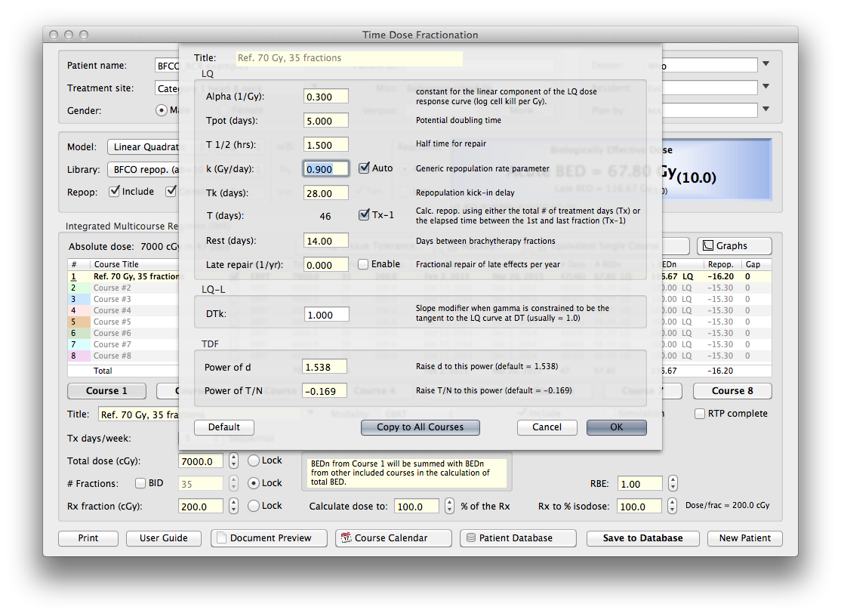Image resolution: width=841 pixels, height=616 pixels.
Task: Open the Plan by dropdown arrow
Action: [766, 110]
